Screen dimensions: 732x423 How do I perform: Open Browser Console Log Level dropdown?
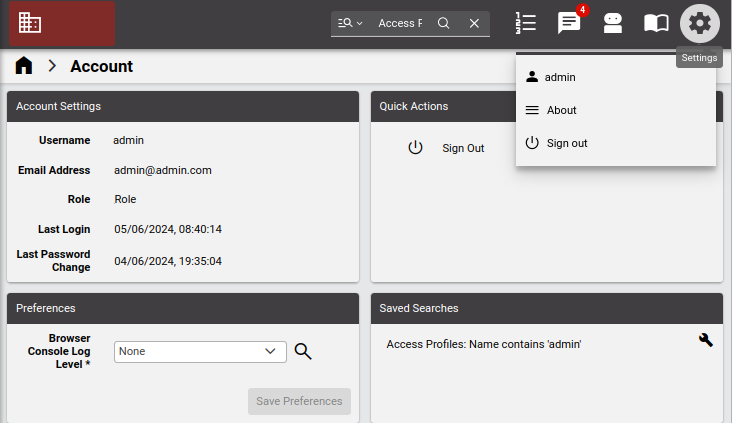200,351
